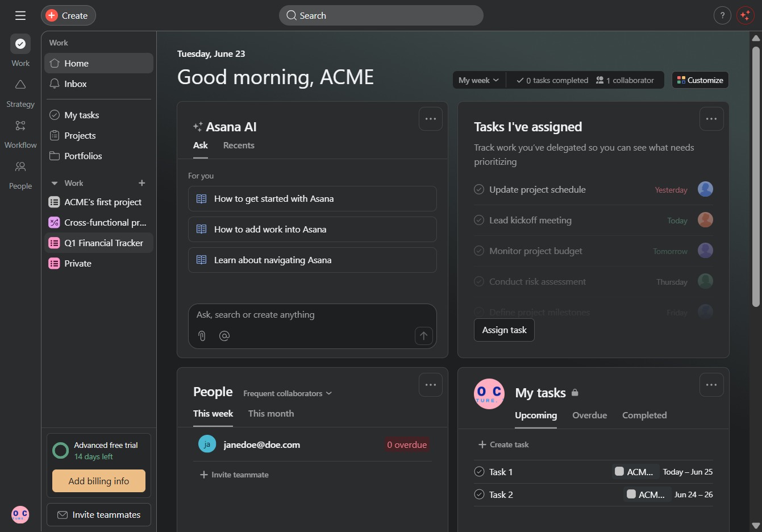Click the Assign task button
Image resolution: width=762 pixels, height=532 pixels.
coord(504,330)
